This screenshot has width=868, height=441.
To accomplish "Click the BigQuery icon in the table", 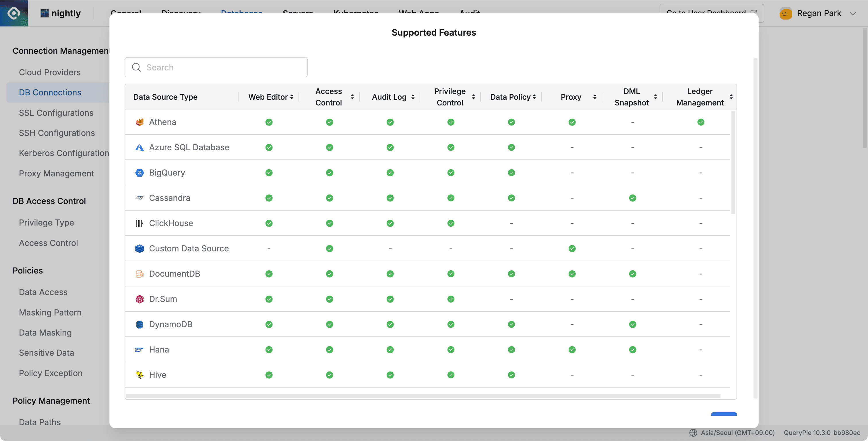I will tap(139, 173).
